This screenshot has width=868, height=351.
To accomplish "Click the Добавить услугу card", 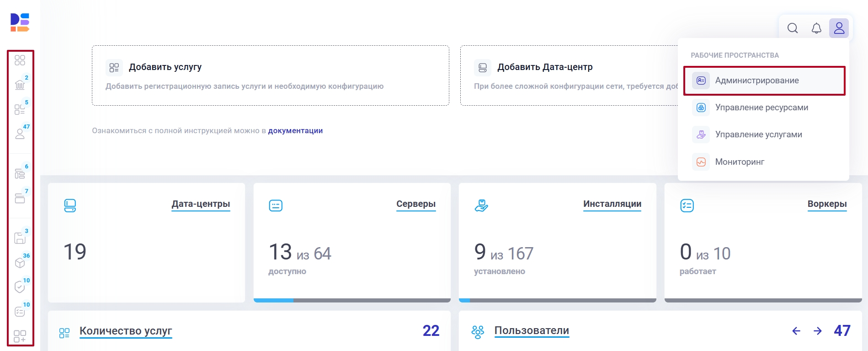I will 271,76.
